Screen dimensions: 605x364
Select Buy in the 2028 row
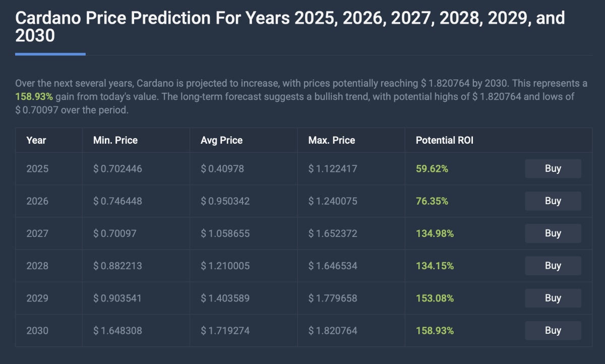point(553,266)
